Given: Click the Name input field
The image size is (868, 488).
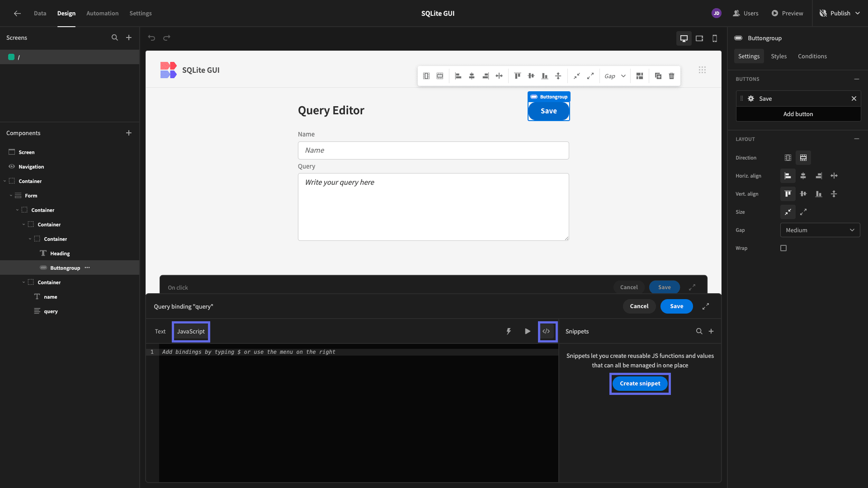Looking at the screenshot, I should [433, 150].
